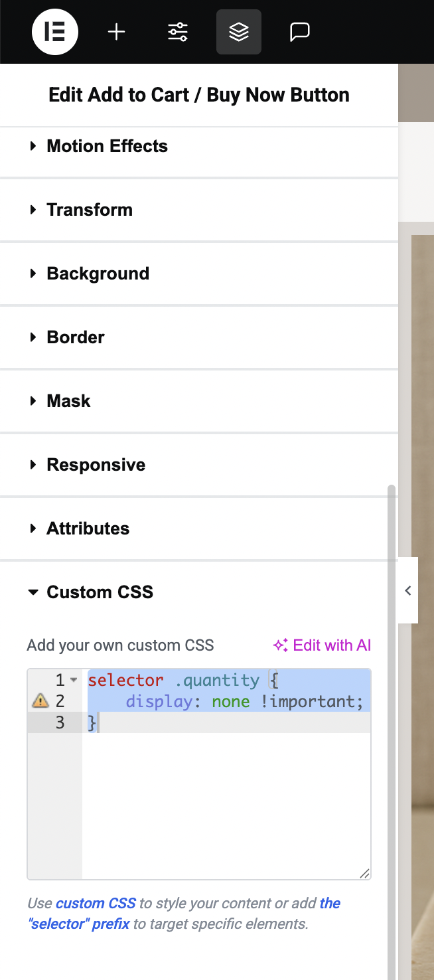Open Site Settings sliders icon
Screen dimensions: 434x980
[x=178, y=32]
